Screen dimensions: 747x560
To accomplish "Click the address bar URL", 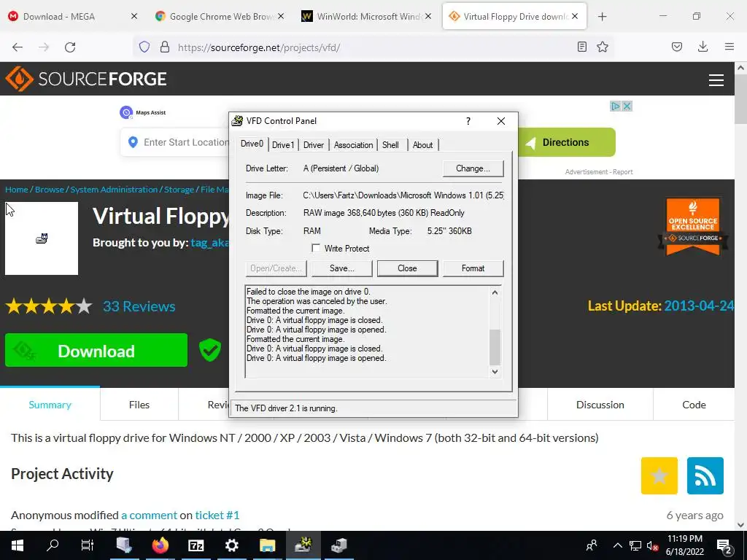I will (259, 47).
